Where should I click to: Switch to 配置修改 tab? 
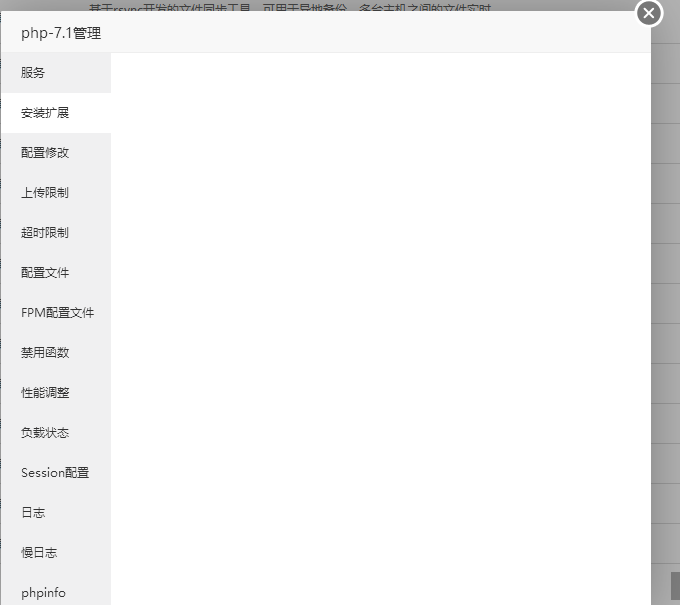pyautogui.click(x=56, y=153)
